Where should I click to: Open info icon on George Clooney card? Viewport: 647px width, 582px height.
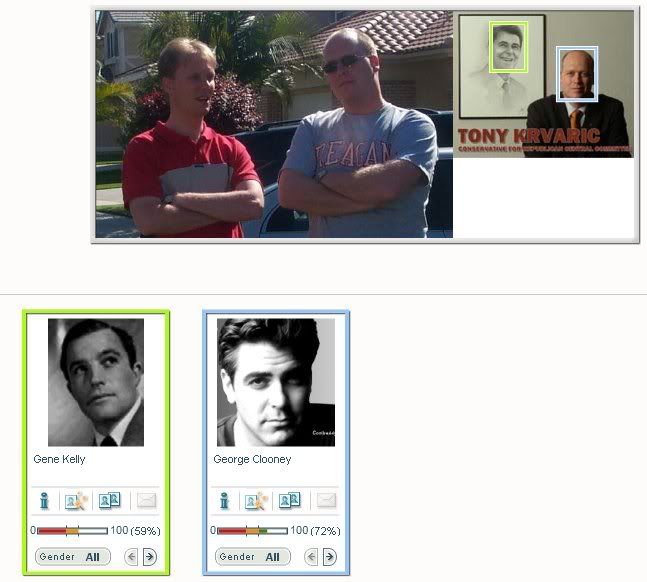click(x=224, y=501)
